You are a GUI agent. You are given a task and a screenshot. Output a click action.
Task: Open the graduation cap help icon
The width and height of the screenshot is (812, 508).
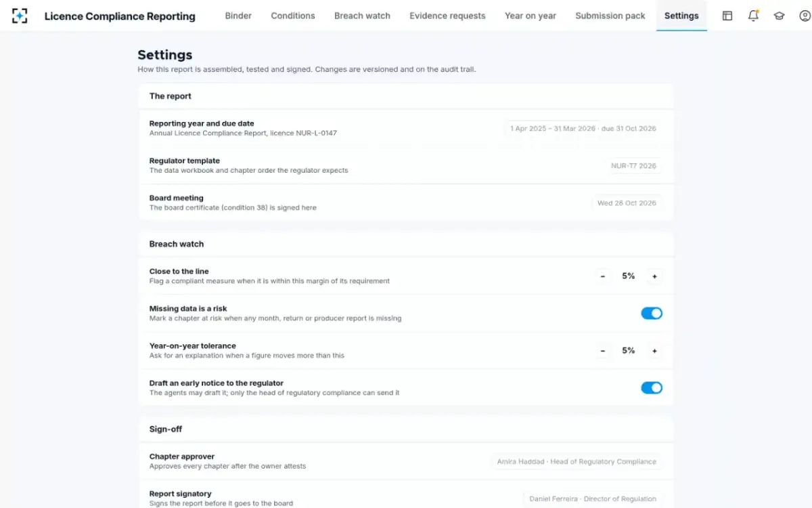(x=779, y=16)
